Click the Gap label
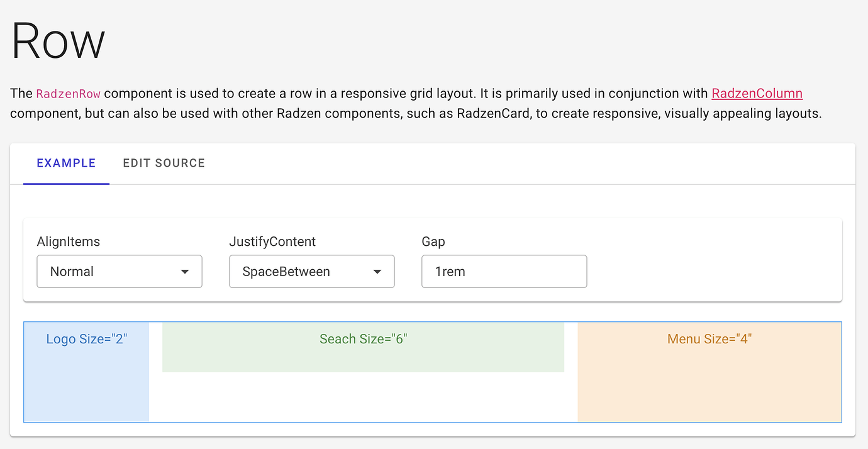 tap(433, 241)
